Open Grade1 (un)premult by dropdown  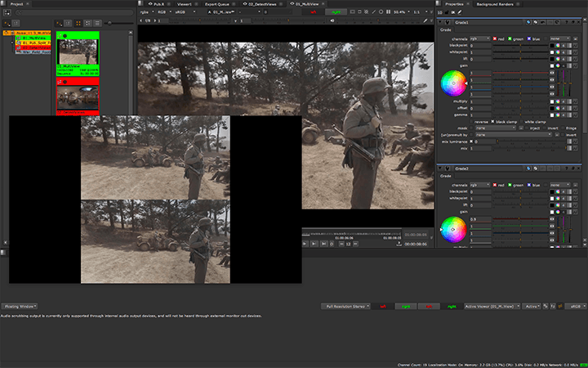coord(514,135)
